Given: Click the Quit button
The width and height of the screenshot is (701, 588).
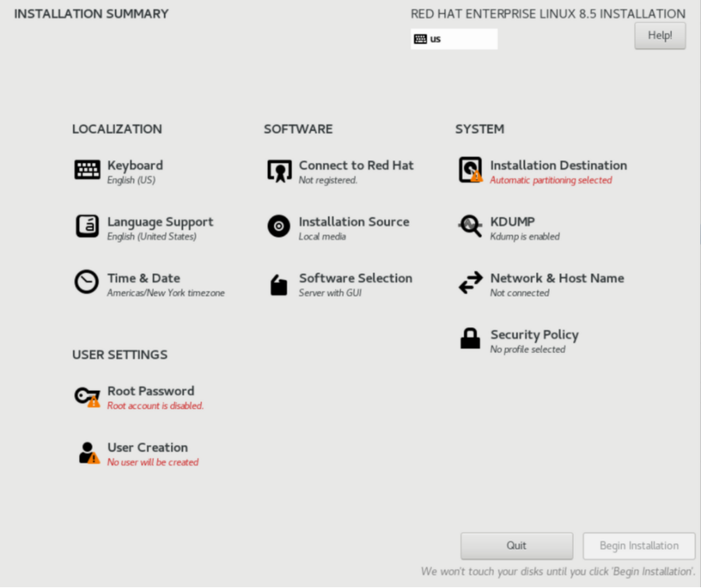Looking at the screenshot, I should click(516, 546).
